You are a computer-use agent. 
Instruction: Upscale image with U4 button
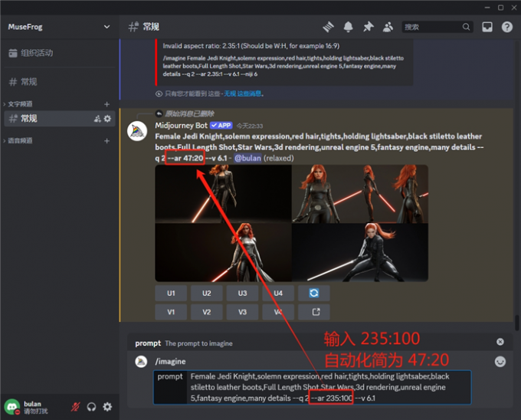[278, 293]
